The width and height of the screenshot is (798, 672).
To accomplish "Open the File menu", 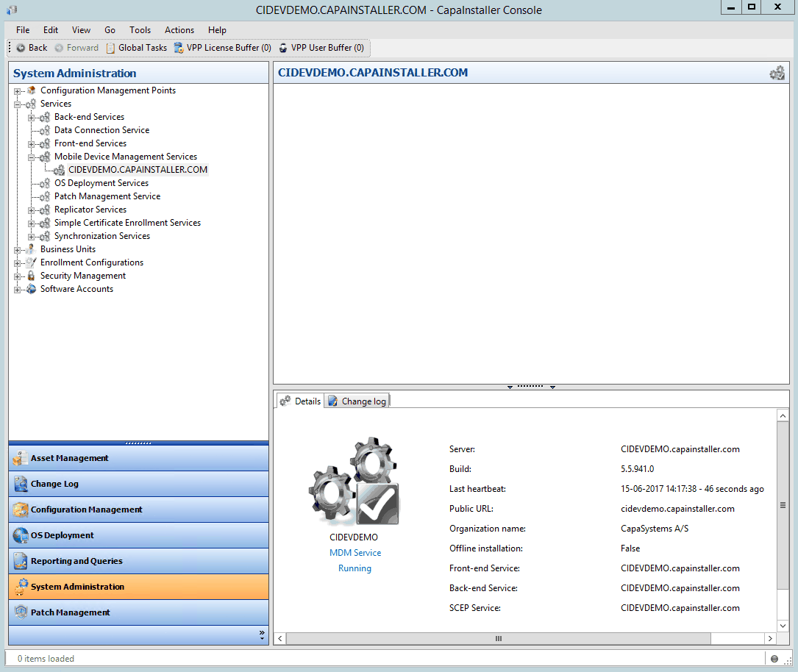I will (23, 30).
